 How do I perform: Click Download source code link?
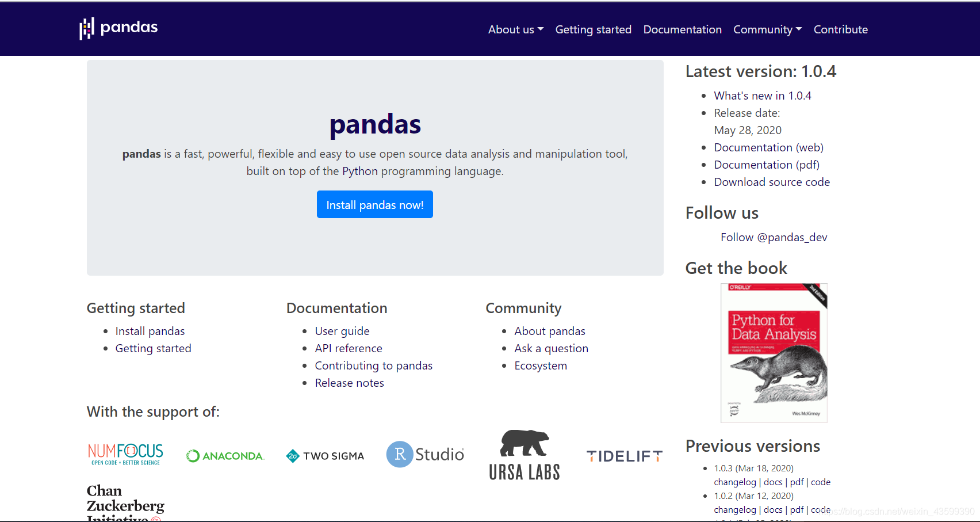click(x=772, y=182)
